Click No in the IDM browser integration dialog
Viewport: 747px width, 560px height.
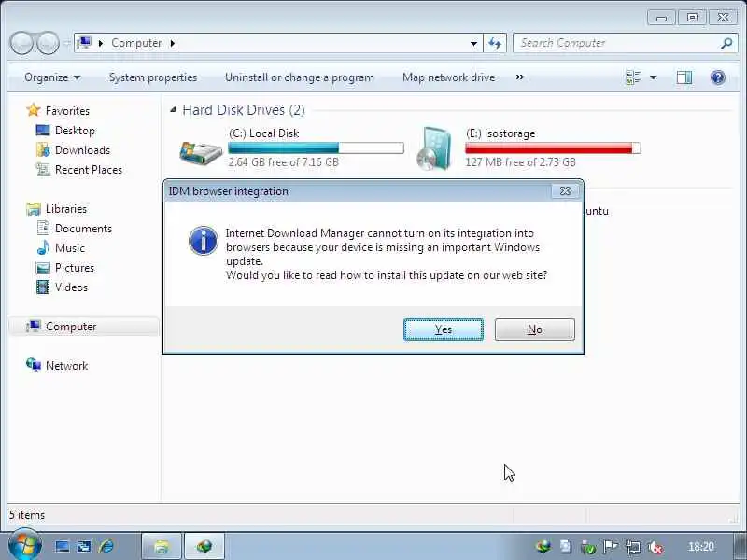tap(534, 329)
